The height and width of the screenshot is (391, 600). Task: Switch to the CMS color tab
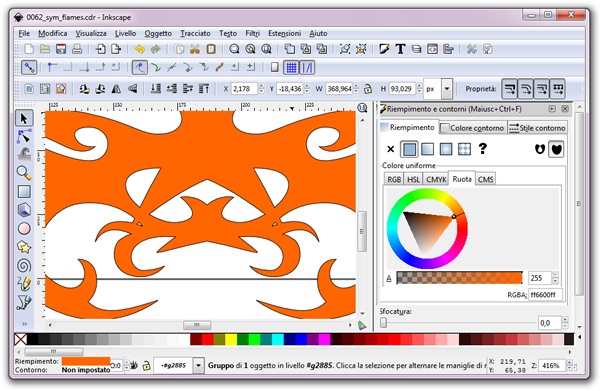pyautogui.click(x=485, y=179)
